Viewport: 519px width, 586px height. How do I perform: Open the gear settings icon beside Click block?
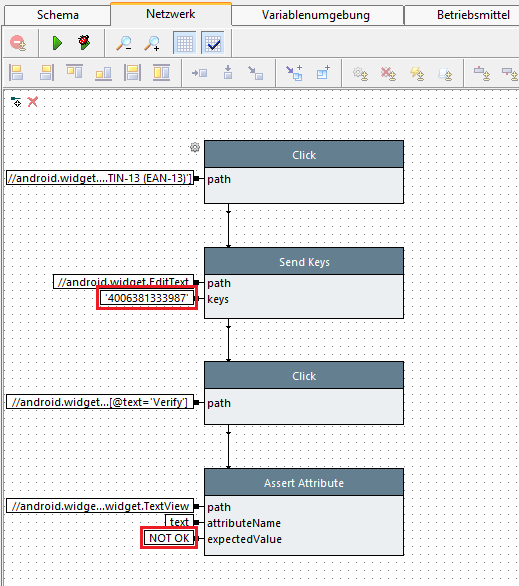pos(195,147)
